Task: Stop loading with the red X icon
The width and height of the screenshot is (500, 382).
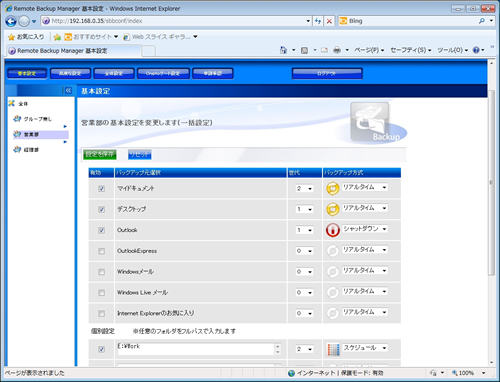Action: tap(329, 21)
